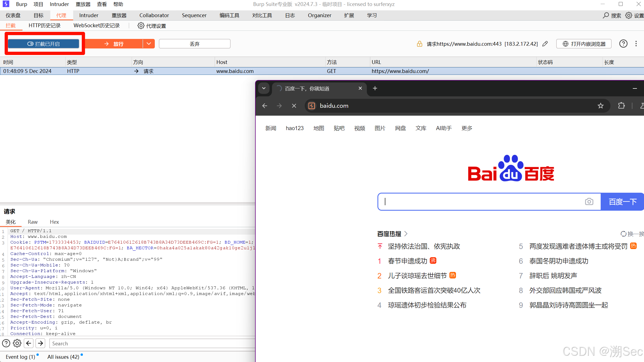Open the 编码工具 decoder tab
The image size is (644, 362).
click(x=229, y=16)
